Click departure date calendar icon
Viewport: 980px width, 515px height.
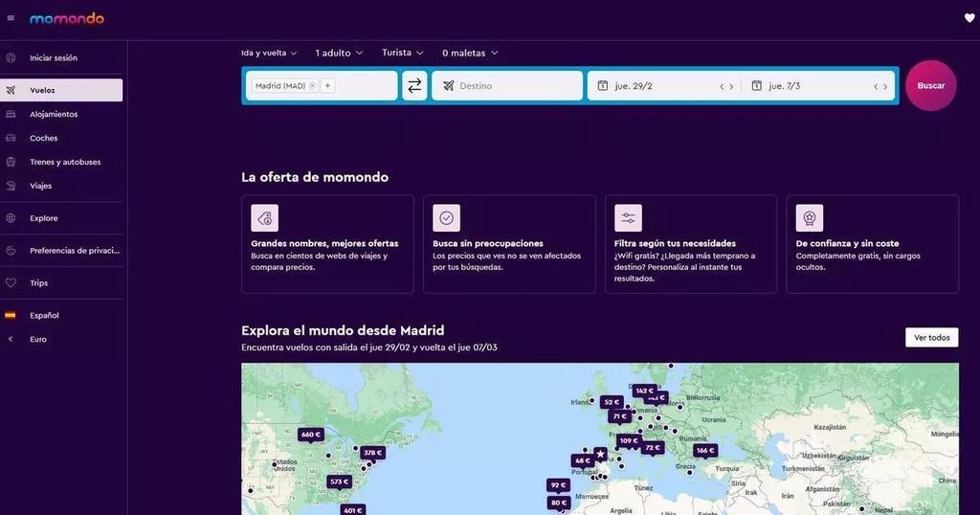point(603,85)
